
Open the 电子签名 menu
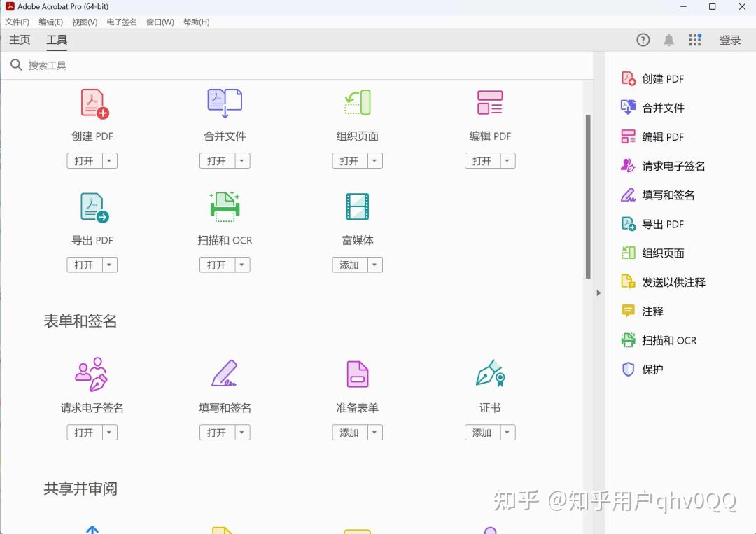click(122, 22)
